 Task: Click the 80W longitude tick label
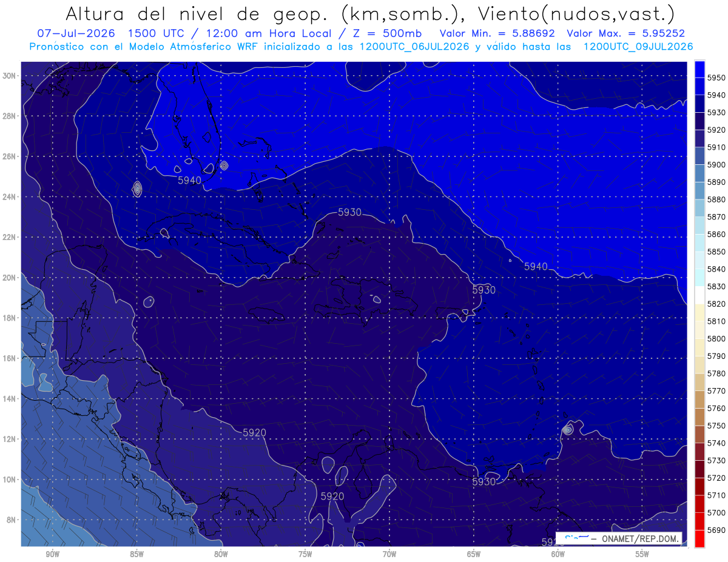pyautogui.click(x=221, y=554)
